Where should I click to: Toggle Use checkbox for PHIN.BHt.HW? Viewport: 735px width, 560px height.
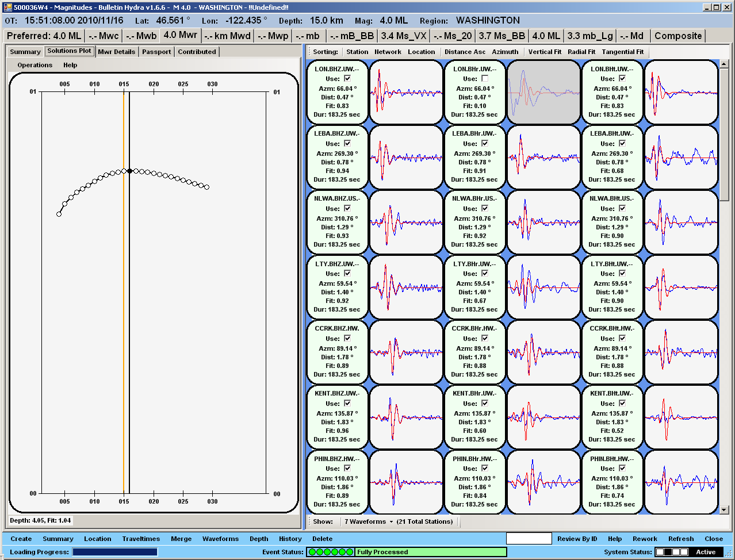tap(622, 468)
